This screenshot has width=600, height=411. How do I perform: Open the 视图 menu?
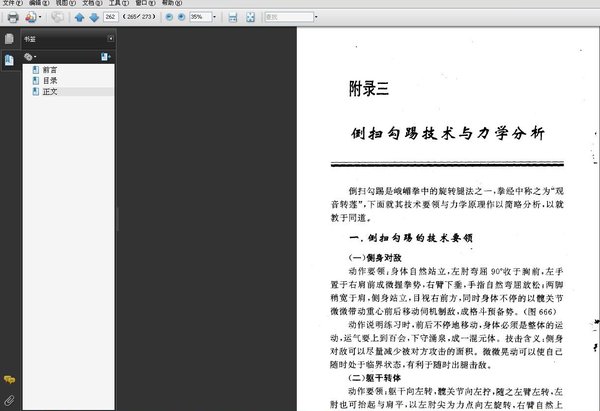pyautogui.click(x=65, y=3)
